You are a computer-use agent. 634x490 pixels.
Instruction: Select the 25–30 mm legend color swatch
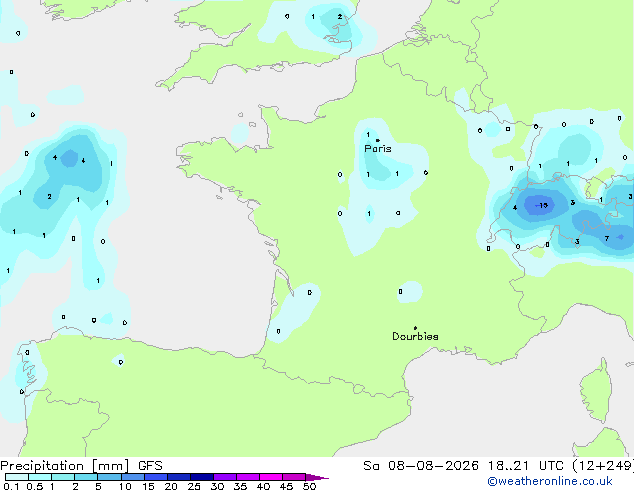point(201,477)
